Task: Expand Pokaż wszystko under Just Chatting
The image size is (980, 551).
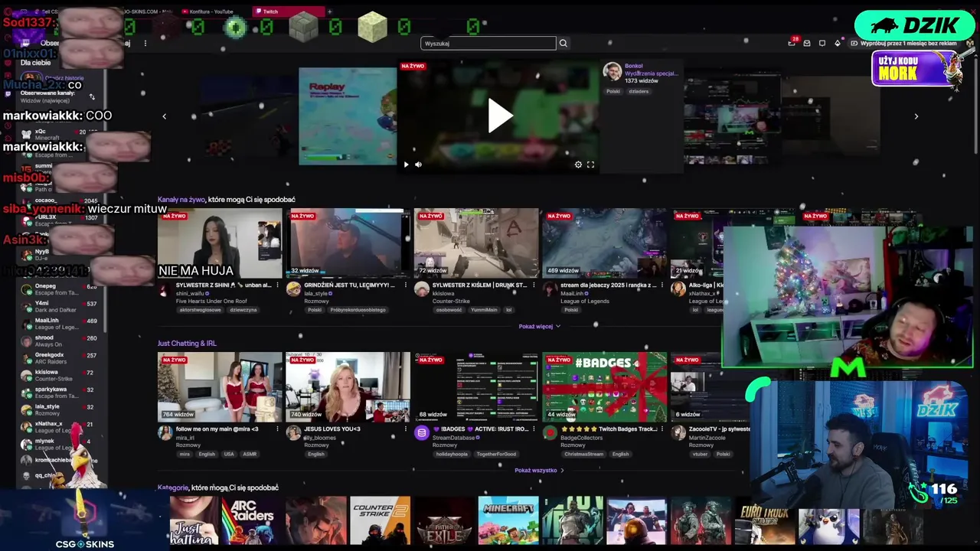Action: coord(539,470)
